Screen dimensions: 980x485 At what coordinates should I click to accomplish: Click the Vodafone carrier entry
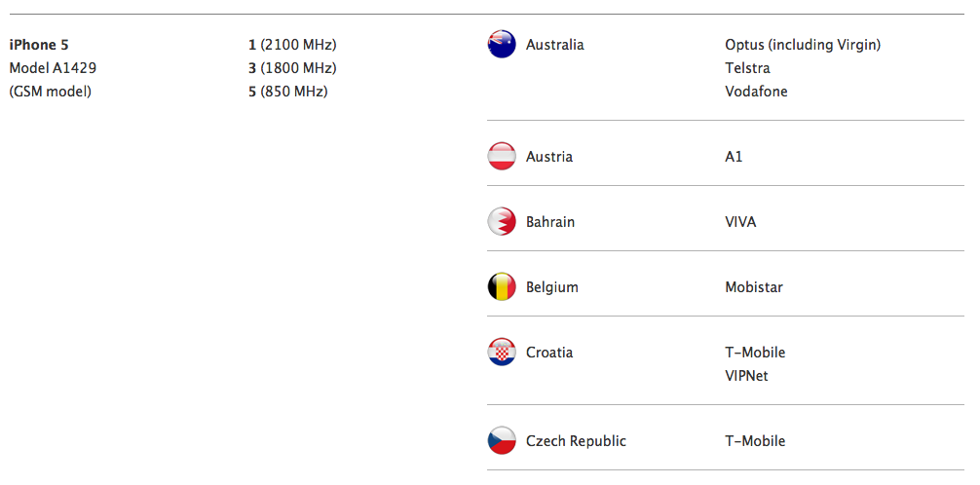point(756,92)
